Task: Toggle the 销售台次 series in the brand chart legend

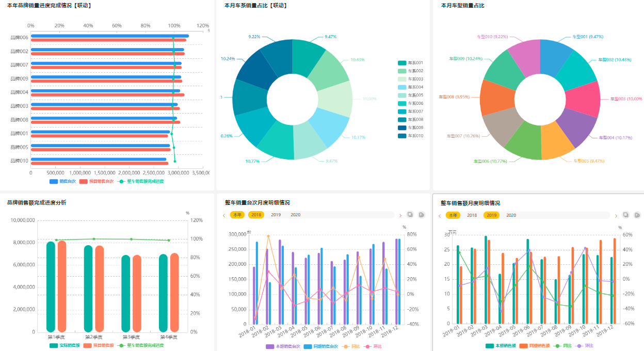Action: tap(54, 181)
